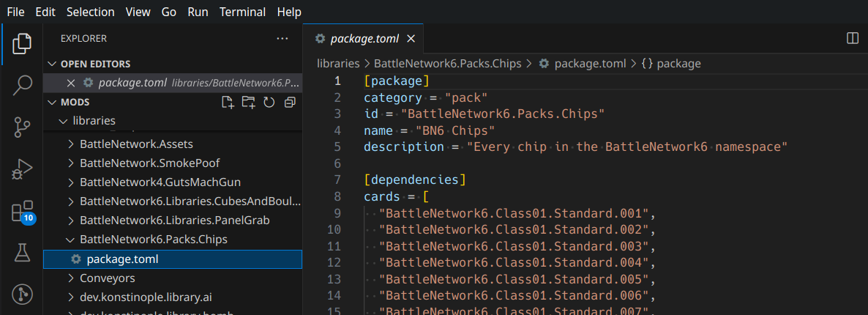Open the Source Control view icon
868x315 pixels.
[21, 127]
